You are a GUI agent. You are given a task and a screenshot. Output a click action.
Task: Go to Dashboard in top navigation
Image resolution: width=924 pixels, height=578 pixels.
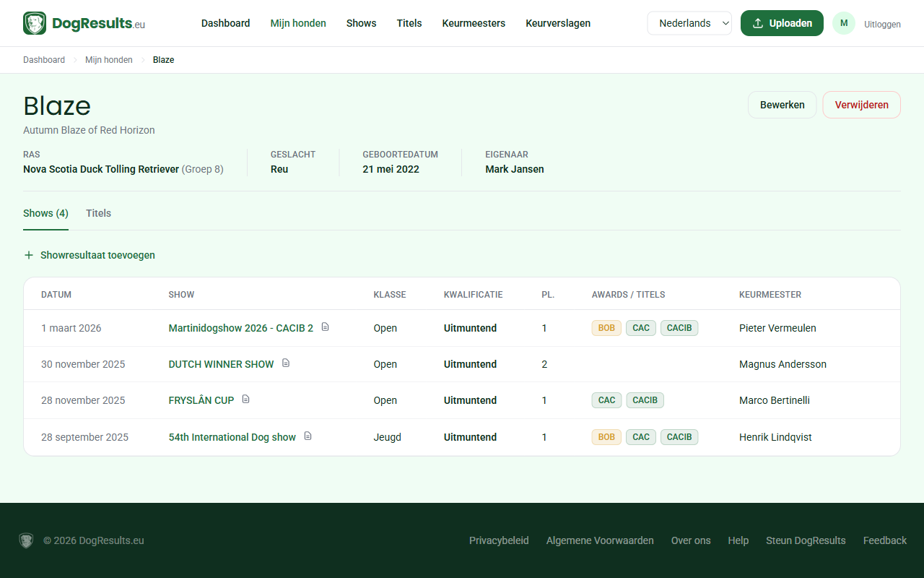pos(225,23)
